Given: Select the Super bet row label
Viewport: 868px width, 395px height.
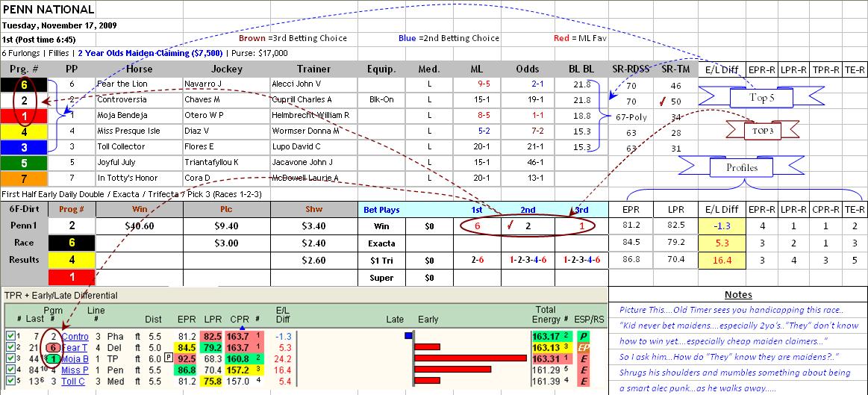Looking at the screenshot, I should point(381,278).
